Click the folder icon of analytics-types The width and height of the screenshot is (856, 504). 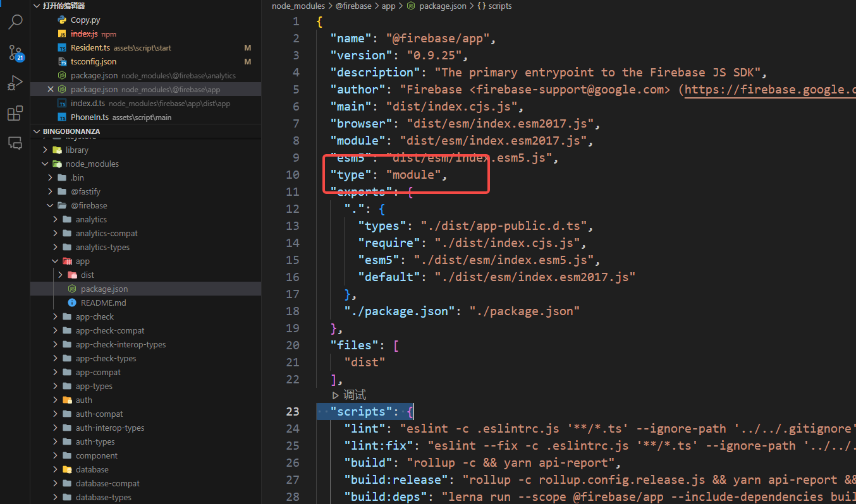coord(67,248)
